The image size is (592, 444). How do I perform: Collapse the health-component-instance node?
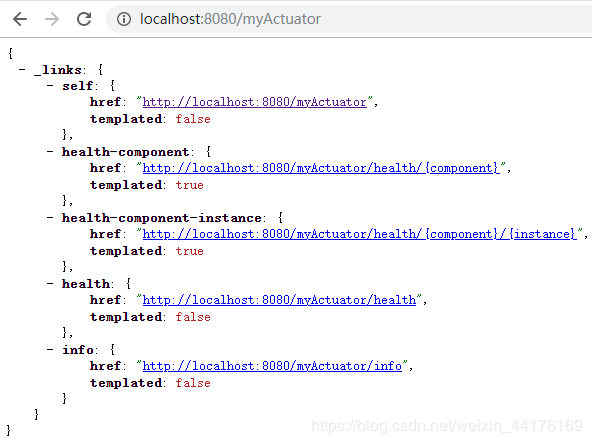(50, 217)
